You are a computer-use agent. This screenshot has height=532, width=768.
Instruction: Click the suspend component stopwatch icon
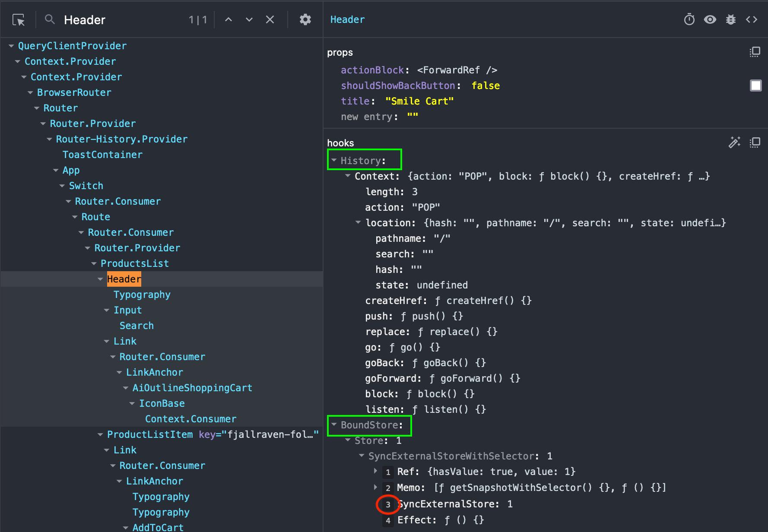pos(689,19)
